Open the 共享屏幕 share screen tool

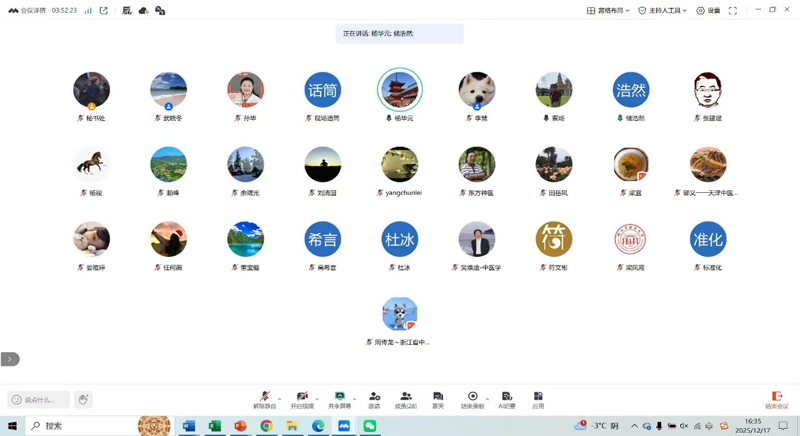[340, 399]
